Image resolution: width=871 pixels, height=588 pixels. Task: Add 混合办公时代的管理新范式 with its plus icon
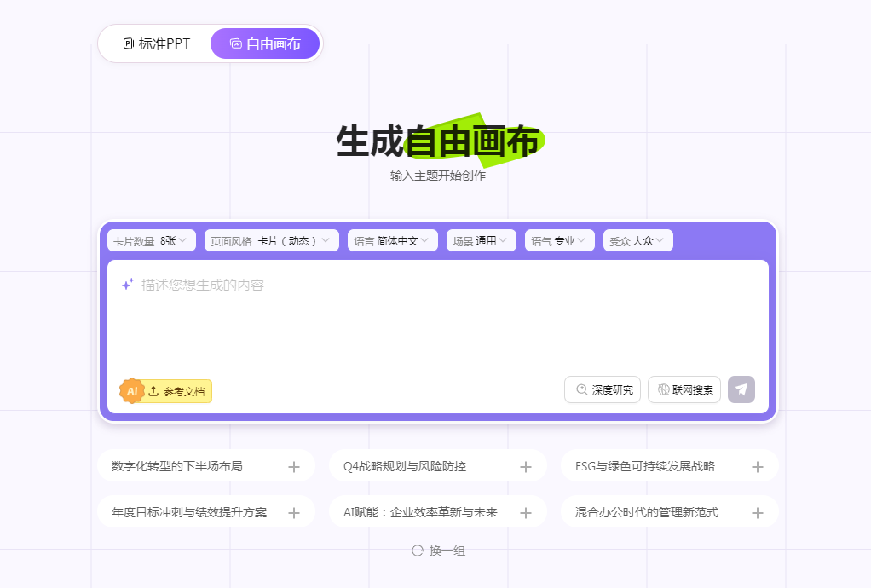pos(757,513)
